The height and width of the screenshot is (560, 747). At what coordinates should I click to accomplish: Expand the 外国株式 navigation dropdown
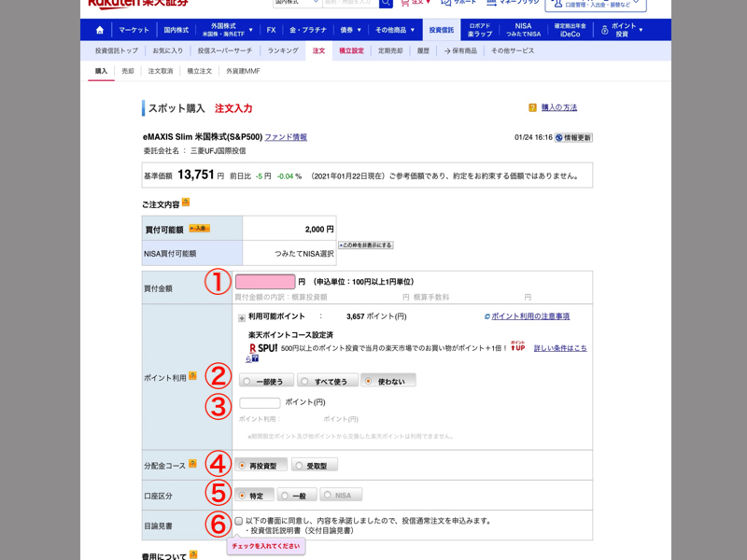225,30
